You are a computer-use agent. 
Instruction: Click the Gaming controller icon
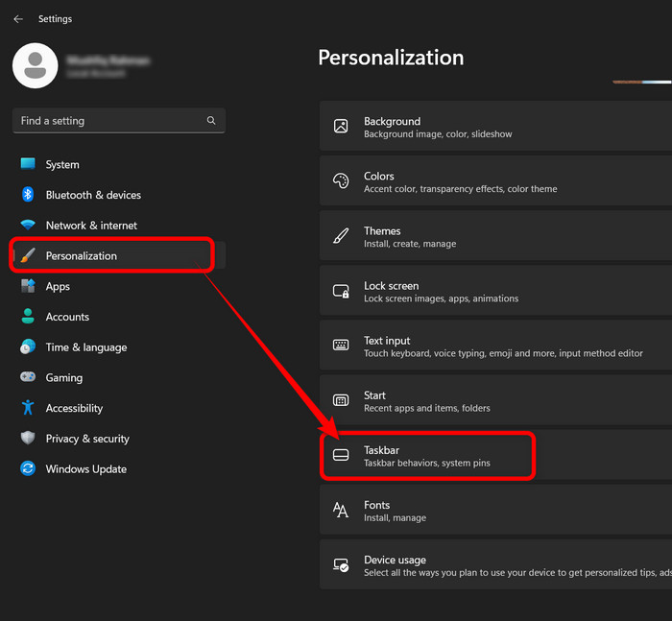28,376
